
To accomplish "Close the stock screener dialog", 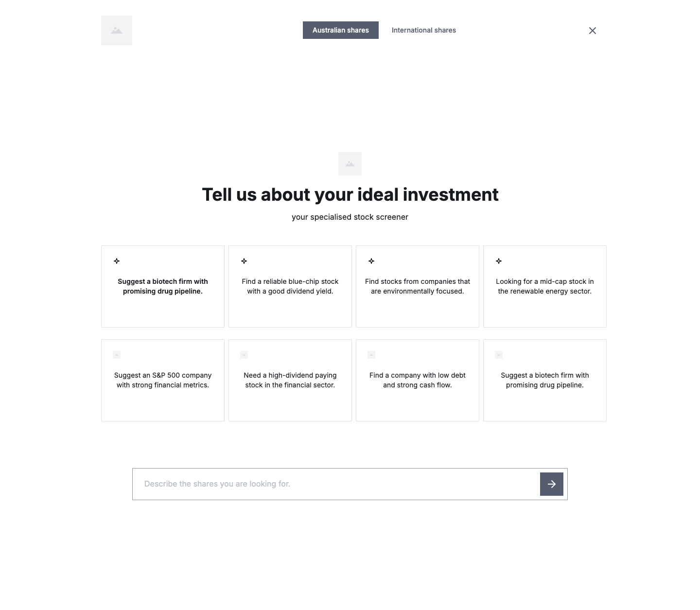I will point(592,31).
